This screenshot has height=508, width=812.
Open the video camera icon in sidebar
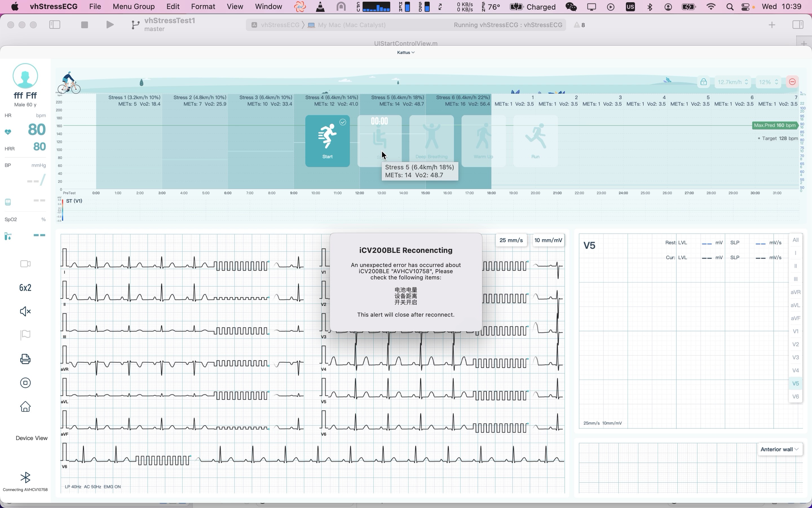[25, 264]
